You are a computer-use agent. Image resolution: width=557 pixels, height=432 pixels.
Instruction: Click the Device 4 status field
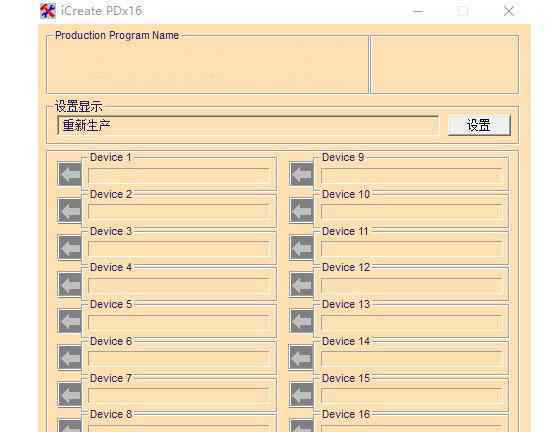tap(179, 286)
